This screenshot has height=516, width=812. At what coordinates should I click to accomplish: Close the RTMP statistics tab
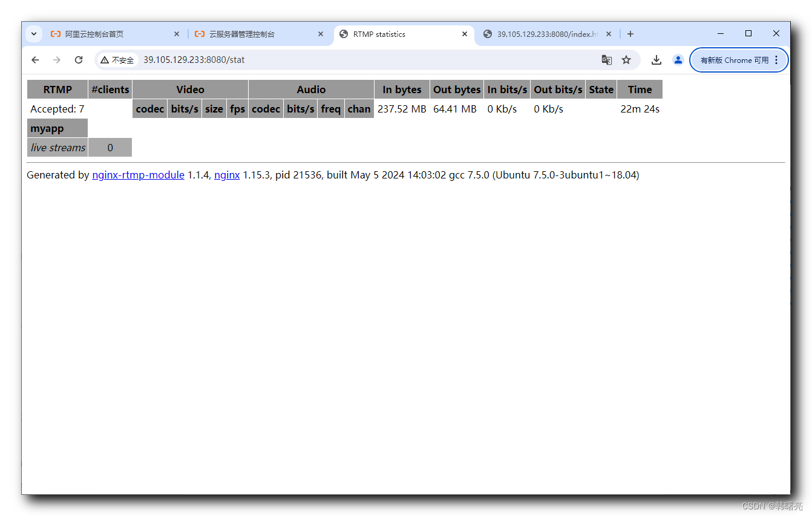pyautogui.click(x=465, y=34)
